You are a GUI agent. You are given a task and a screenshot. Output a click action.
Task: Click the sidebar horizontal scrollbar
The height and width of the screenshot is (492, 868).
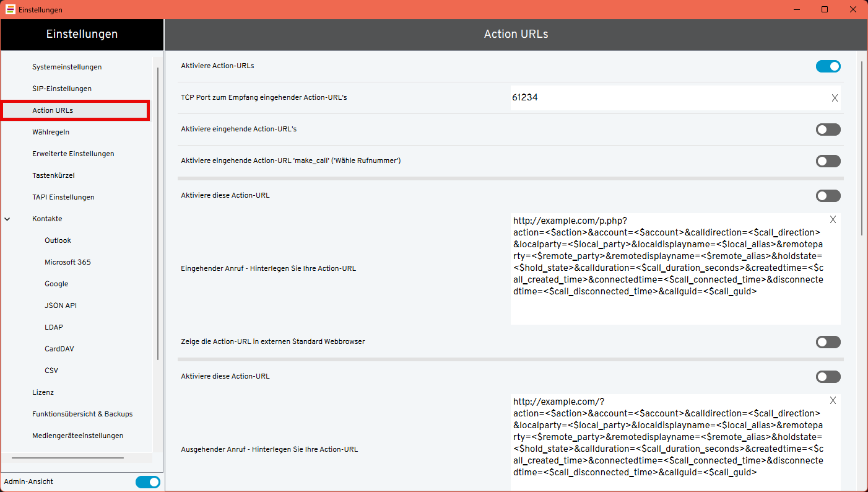[x=67, y=458]
